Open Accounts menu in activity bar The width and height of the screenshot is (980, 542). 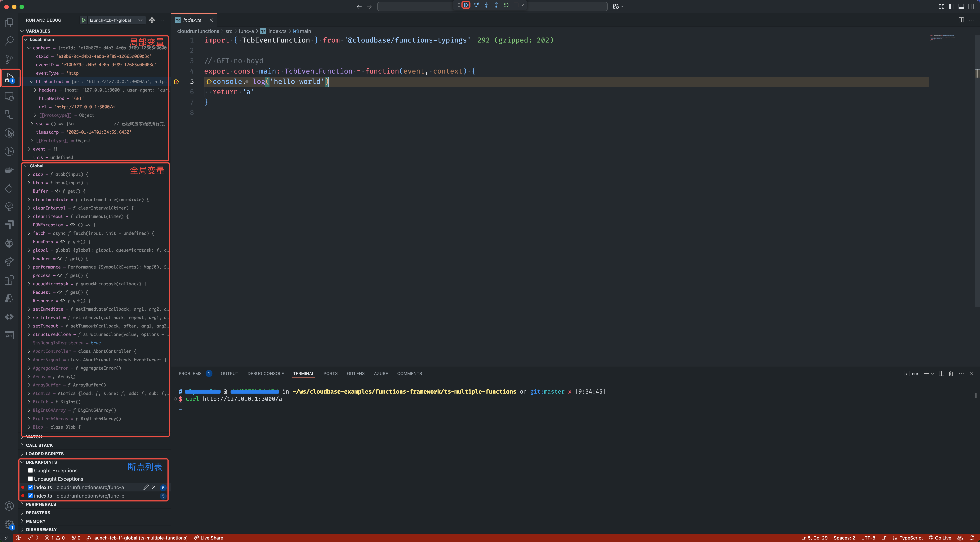coord(9,506)
